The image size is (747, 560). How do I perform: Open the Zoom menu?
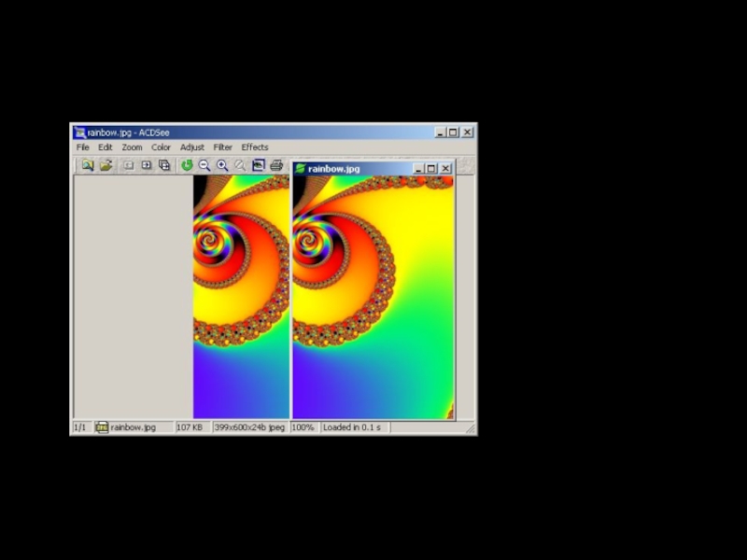(x=132, y=147)
